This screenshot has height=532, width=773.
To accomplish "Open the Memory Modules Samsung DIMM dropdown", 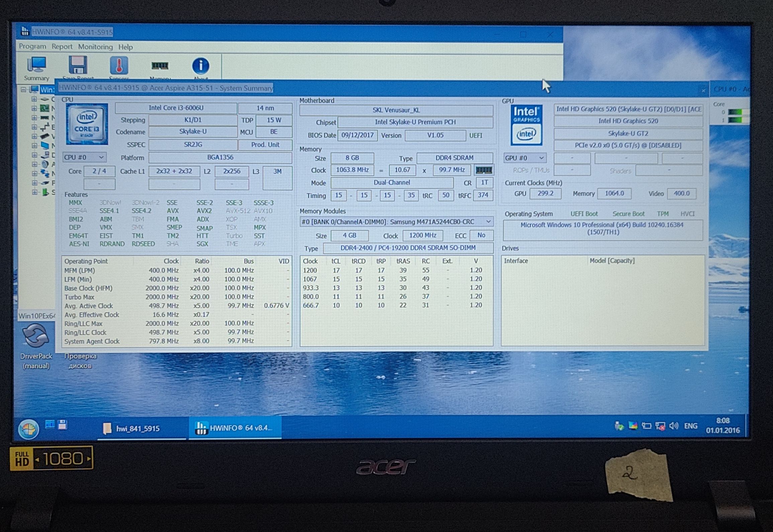I will point(396,222).
